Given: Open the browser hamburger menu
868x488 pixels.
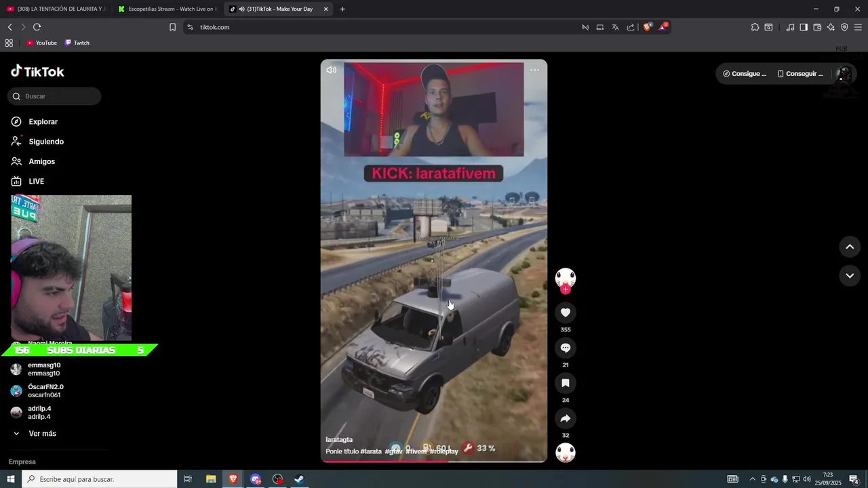Looking at the screenshot, I should pos(858,27).
